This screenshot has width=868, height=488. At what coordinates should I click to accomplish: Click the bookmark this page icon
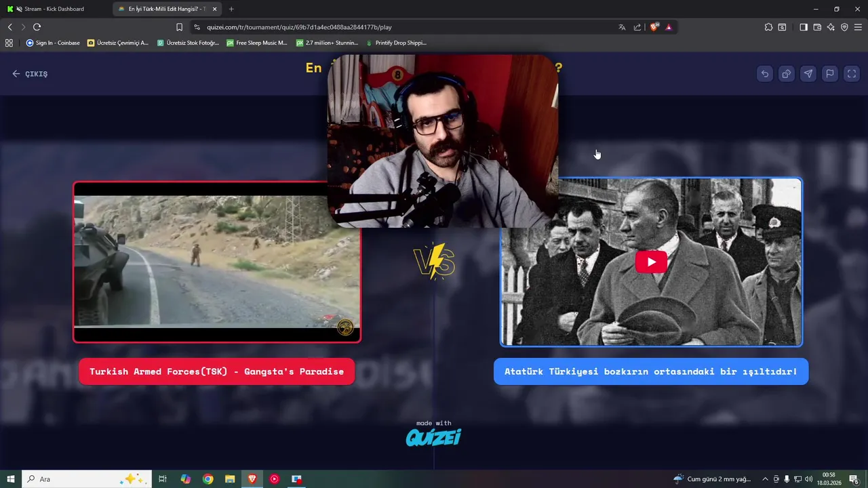(x=179, y=27)
